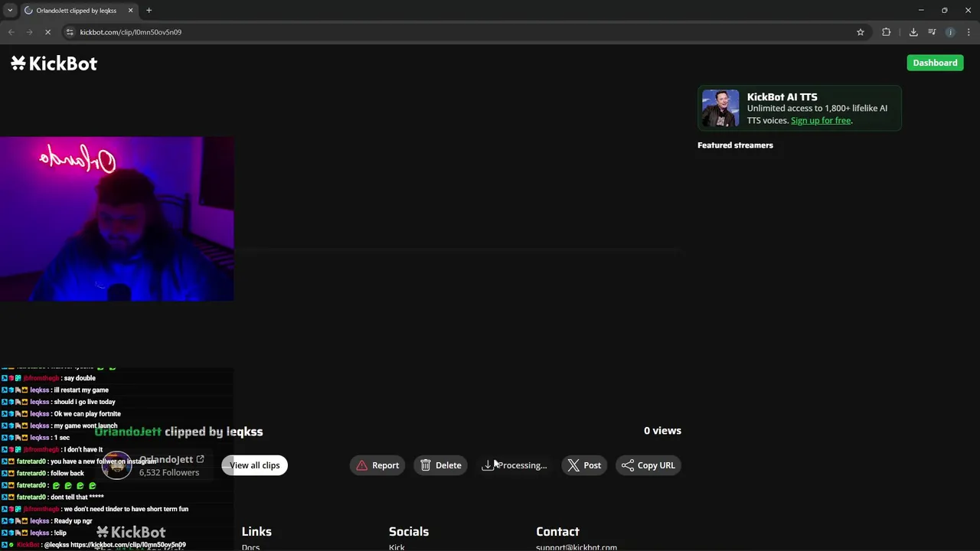Go back to the previous page
Screen dimensions: 980x551
pos(11,32)
